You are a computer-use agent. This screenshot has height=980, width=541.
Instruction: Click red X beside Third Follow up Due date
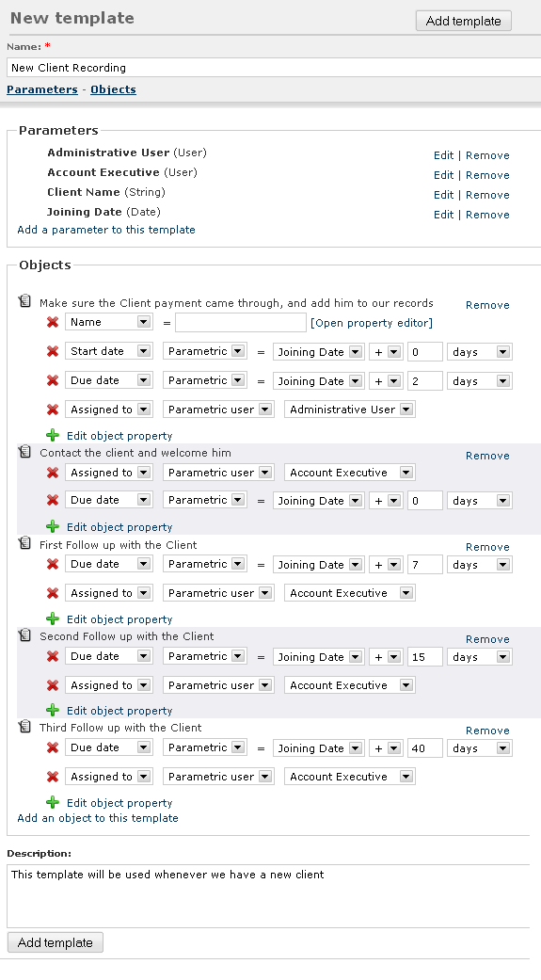(x=53, y=747)
